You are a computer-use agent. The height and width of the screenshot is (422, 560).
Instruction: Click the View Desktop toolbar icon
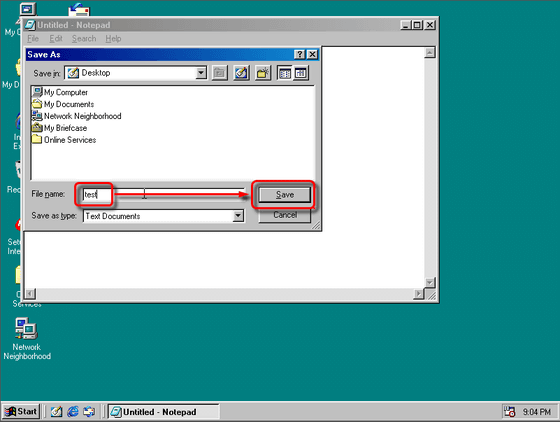241,73
